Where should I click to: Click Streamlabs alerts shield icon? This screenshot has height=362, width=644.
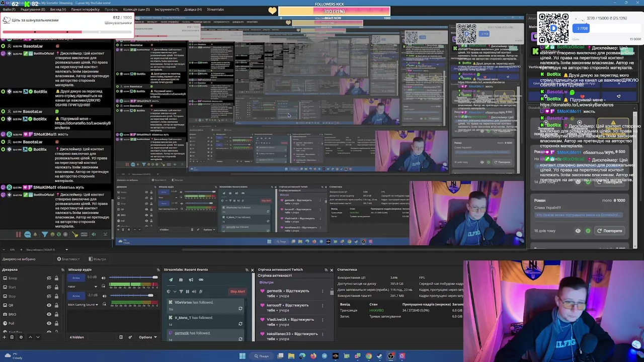coord(169,292)
